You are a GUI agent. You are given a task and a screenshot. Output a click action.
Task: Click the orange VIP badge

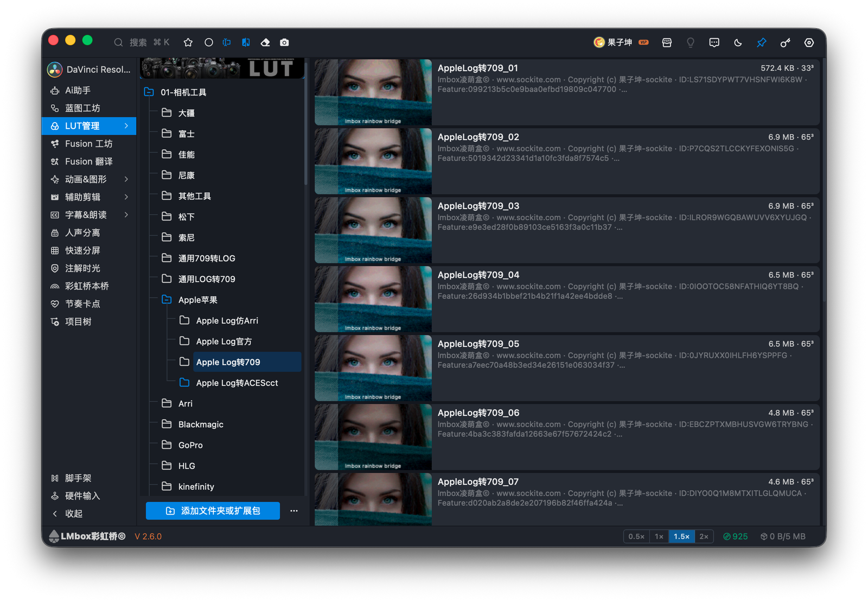point(643,42)
